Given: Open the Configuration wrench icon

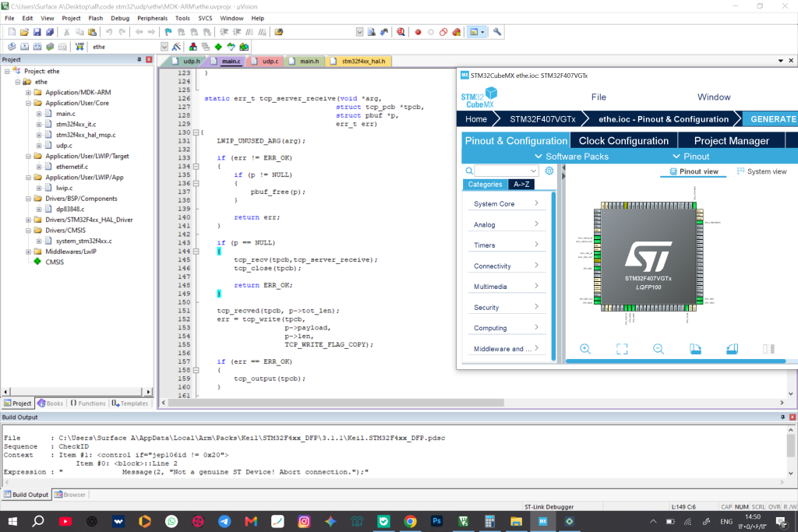Looking at the screenshot, I should pos(497,32).
